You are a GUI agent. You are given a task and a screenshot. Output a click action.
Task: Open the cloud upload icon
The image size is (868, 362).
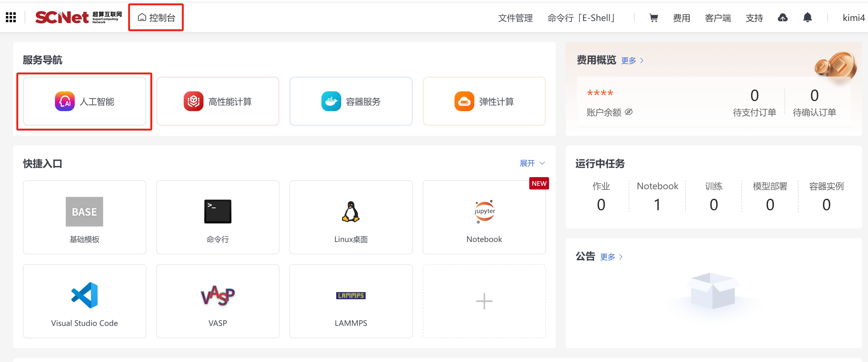coord(782,18)
